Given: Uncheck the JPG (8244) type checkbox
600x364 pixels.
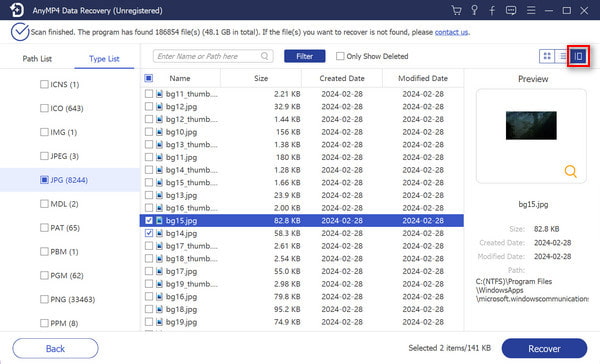Looking at the screenshot, I should [44, 180].
